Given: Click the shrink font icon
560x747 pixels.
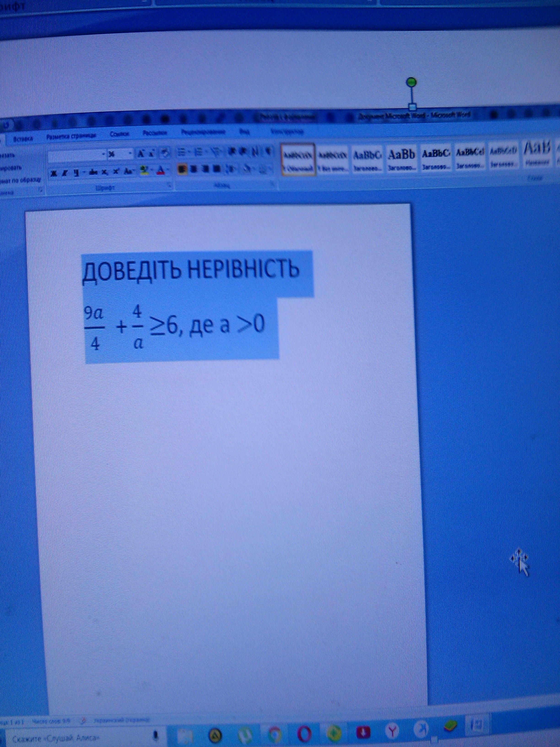Looking at the screenshot, I should (x=152, y=154).
